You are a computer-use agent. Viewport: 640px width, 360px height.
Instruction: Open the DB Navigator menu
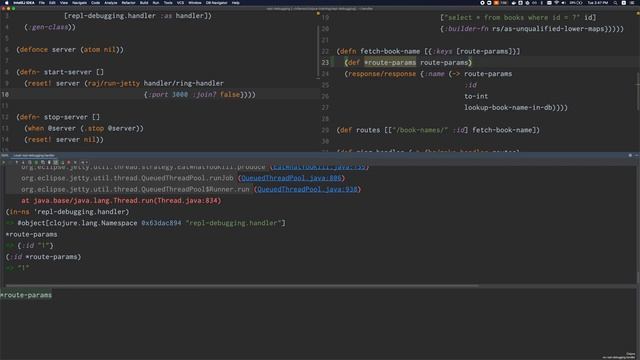point(216,3)
